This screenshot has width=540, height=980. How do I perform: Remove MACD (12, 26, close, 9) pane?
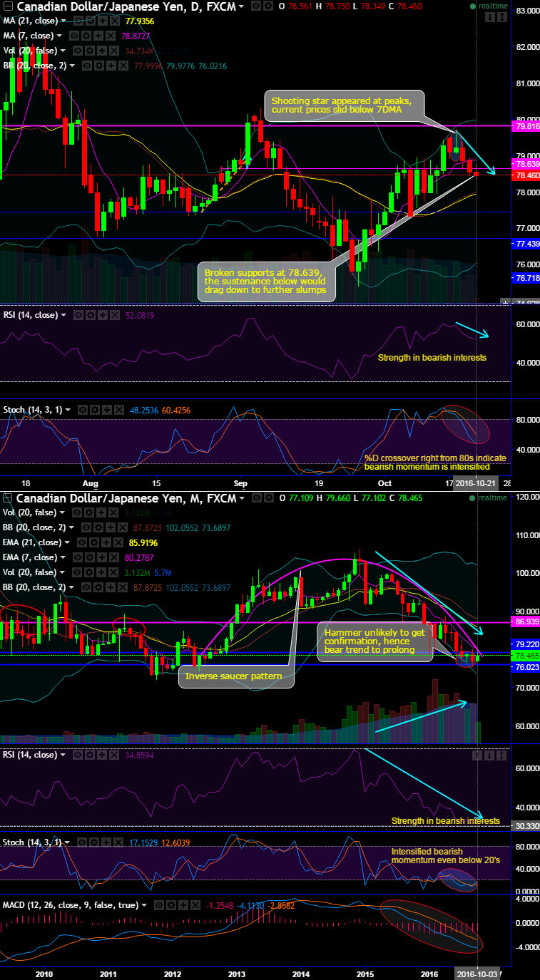pyautogui.click(x=195, y=905)
